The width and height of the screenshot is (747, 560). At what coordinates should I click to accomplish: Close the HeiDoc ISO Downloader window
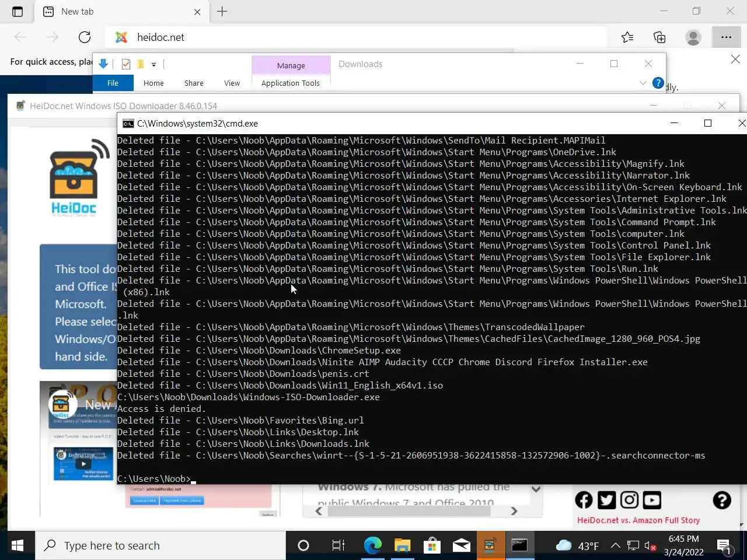coord(722,106)
